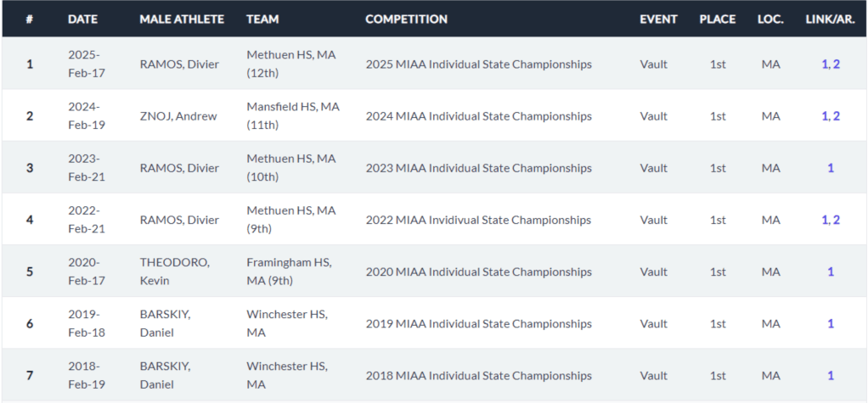
Task: Open link 1 for 2018 championships row
Action: (831, 375)
